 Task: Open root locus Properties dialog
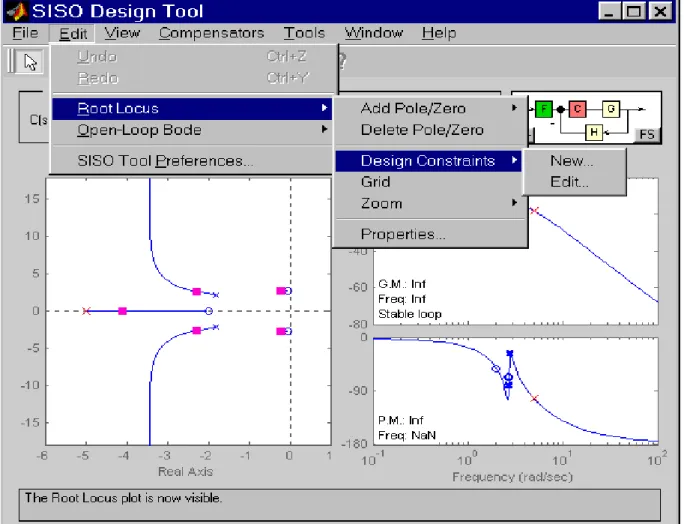430,234
